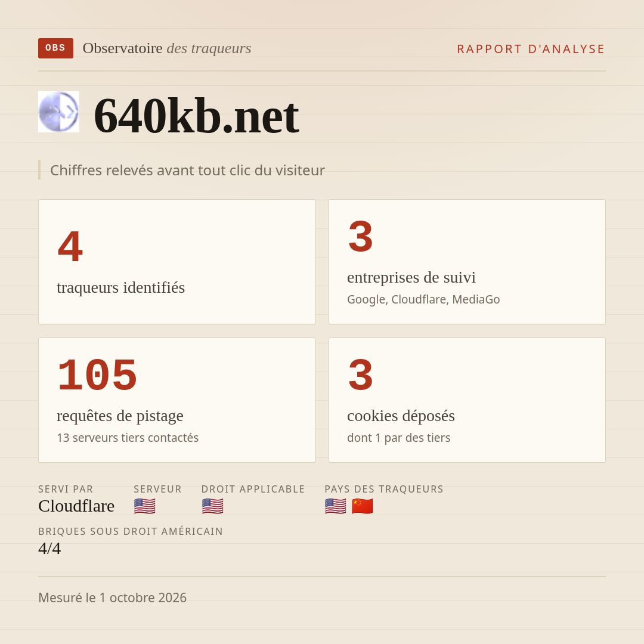Click the 3 above cookies déposés
644x644 pixels.
coord(361,375)
